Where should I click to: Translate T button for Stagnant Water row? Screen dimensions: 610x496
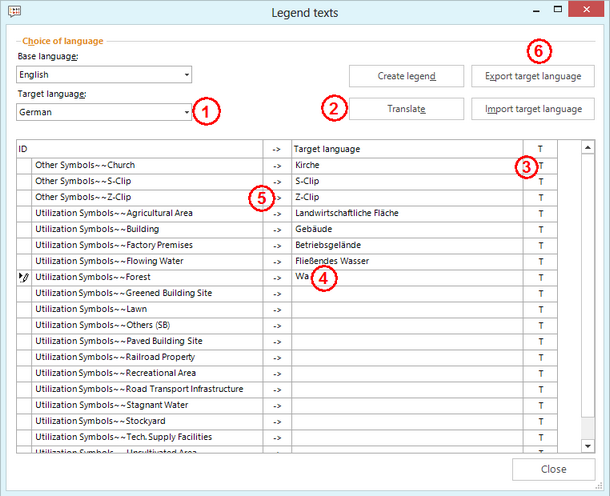pos(540,405)
